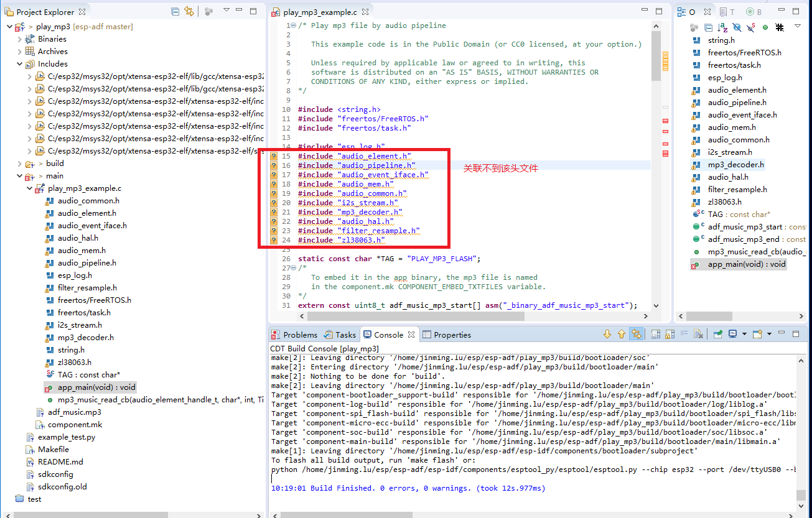812x518 pixels.
Task: Expand the Archives node
Action: pos(19,52)
